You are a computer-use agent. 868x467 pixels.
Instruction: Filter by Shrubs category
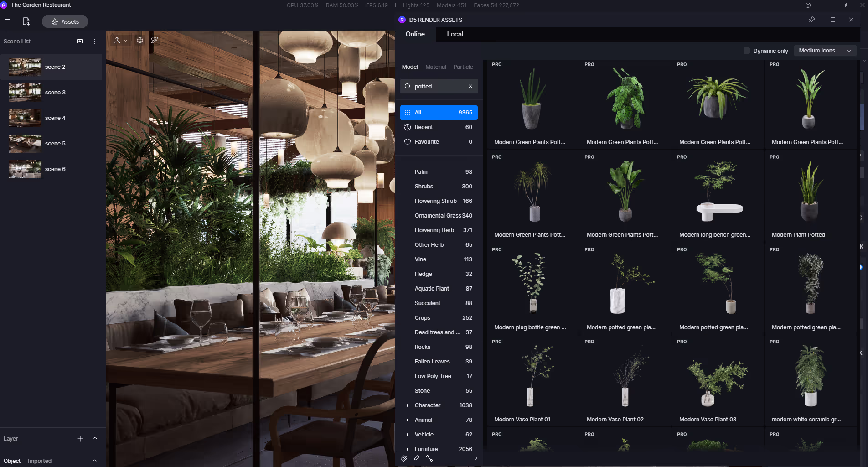click(x=439, y=187)
